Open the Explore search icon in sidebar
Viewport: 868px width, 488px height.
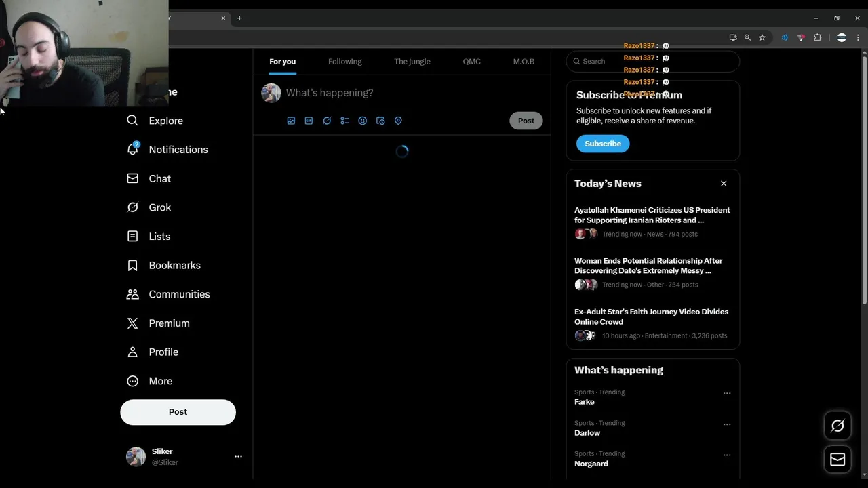pos(132,121)
